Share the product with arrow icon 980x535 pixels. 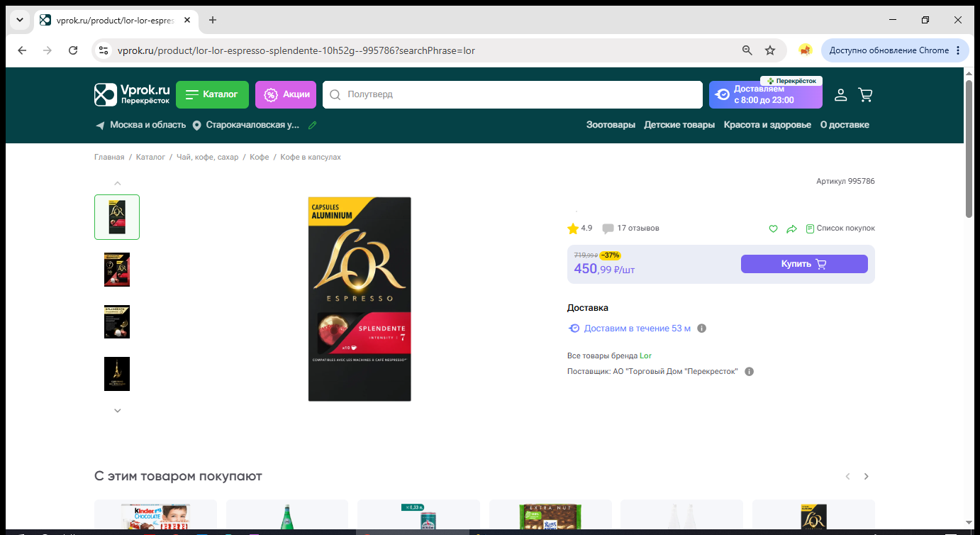pos(792,228)
